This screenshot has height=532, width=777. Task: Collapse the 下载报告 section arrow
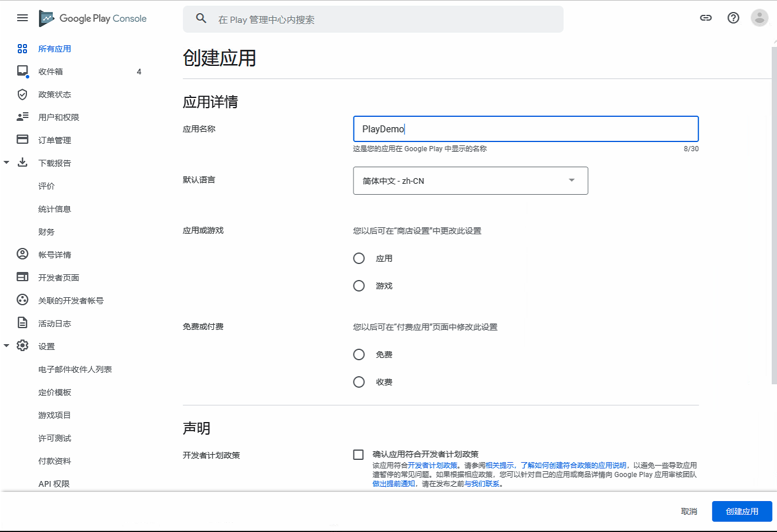click(6, 163)
